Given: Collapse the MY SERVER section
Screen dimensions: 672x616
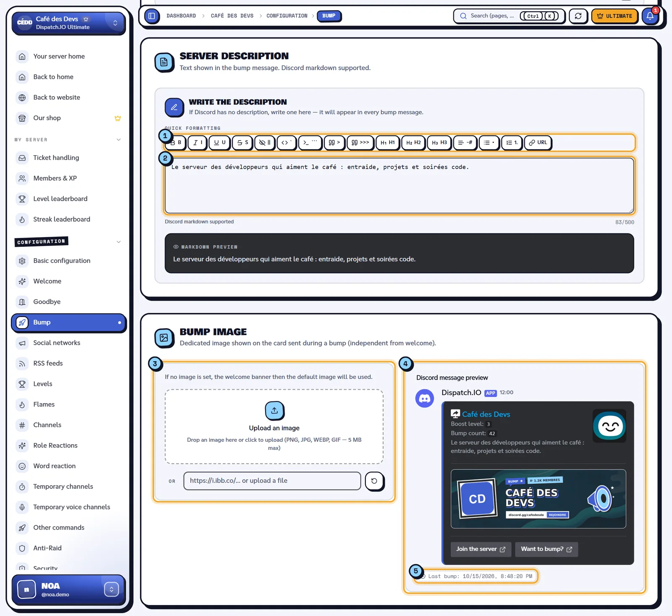Looking at the screenshot, I should pos(118,140).
